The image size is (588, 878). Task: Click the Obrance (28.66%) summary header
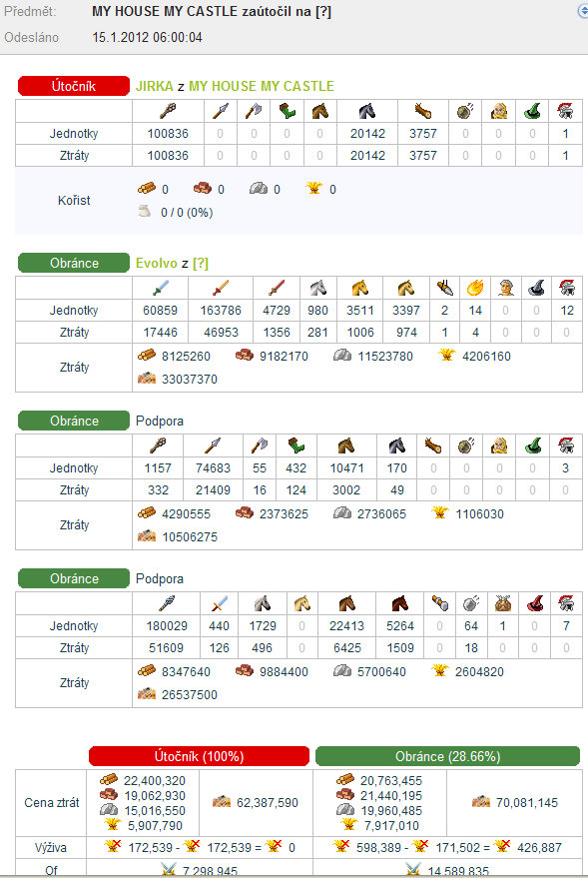[447, 756]
